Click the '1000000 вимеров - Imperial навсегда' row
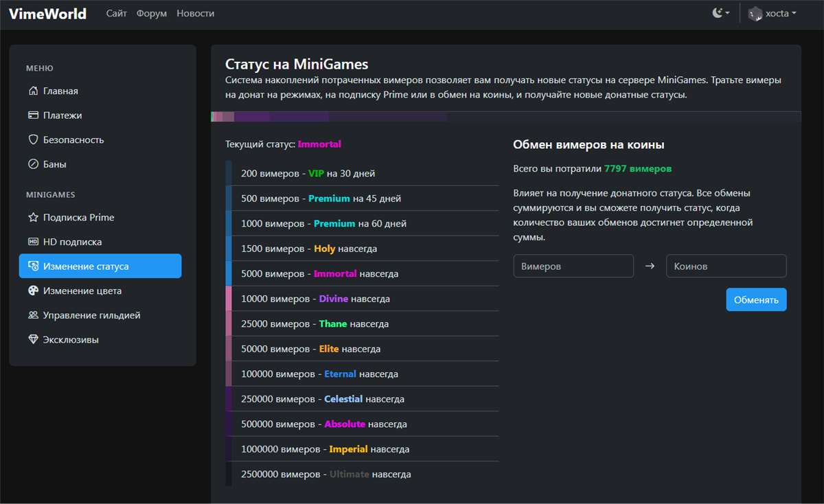Image resolution: width=824 pixels, height=504 pixels. (x=362, y=449)
